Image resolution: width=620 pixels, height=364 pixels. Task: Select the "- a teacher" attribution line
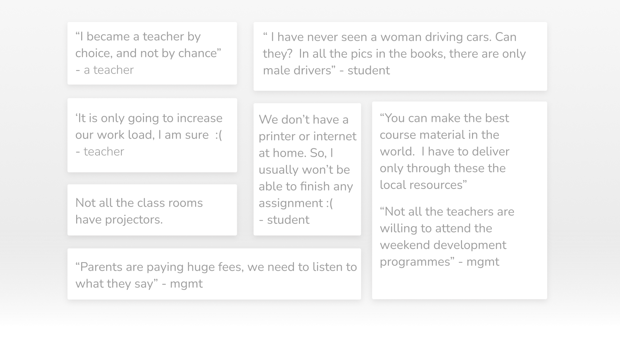[x=105, y=70]
